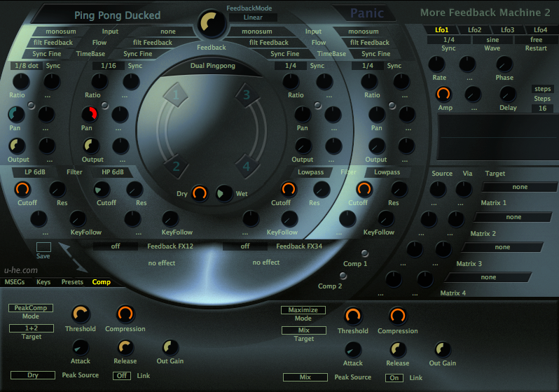559x392 pixels.
Task: Open the HP 6dB filter type selector
Action: (x=113, y=172)
